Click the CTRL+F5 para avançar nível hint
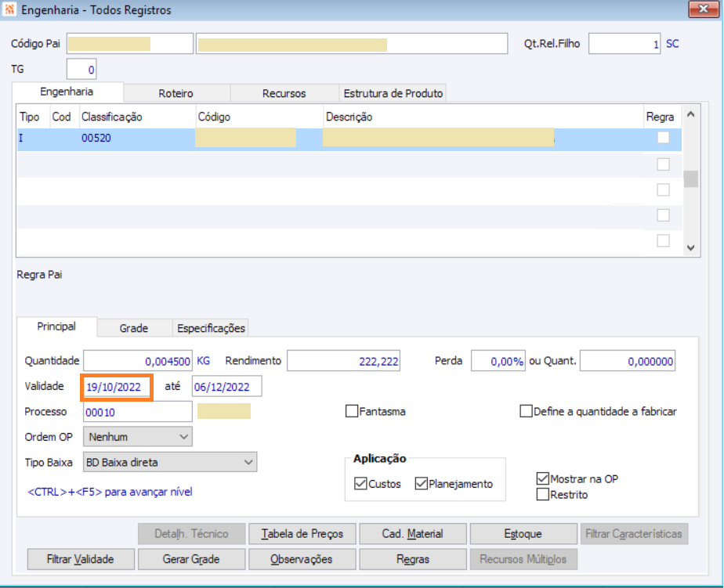 coord(110,492)
